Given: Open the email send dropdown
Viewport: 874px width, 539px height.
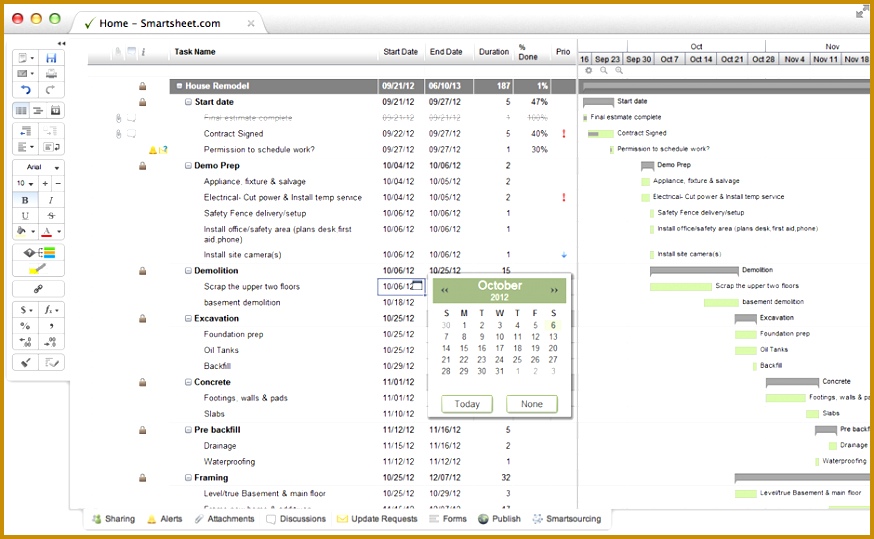Looking at the screenshot, I should [x=26, y=74].
